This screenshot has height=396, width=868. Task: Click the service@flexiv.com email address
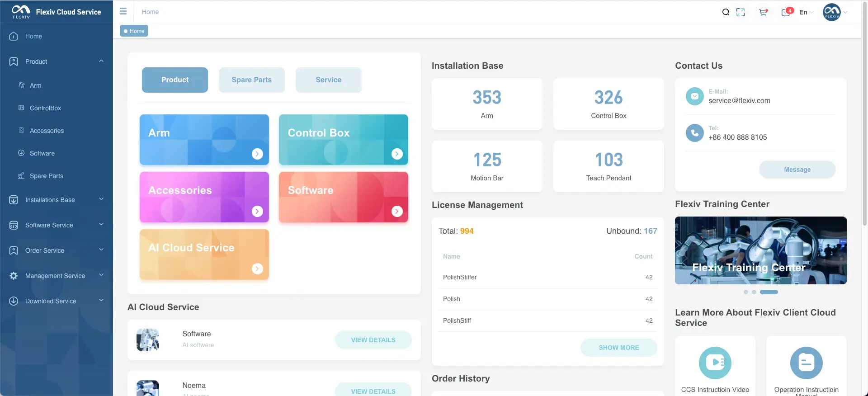point(739,101)
